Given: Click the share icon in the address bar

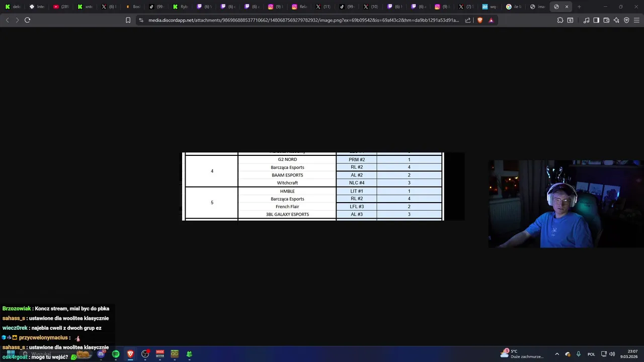Looking at the screenshot, I should (468, 20).
